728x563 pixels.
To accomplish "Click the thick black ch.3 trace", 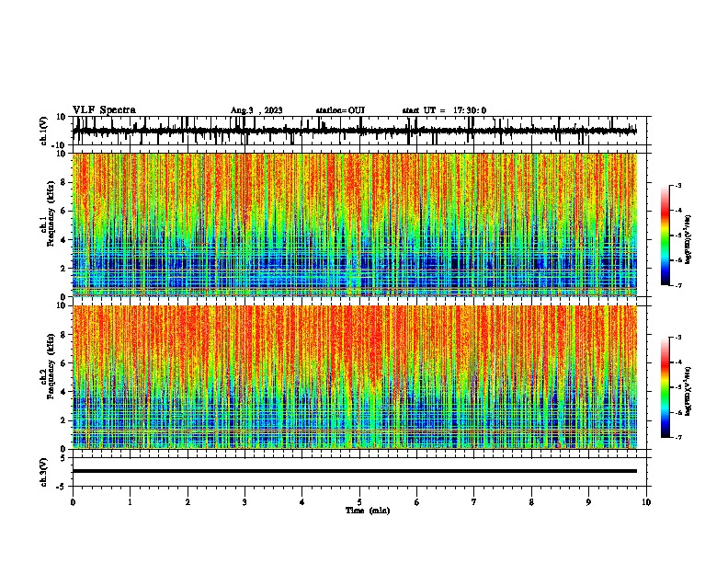I will 355,471.
